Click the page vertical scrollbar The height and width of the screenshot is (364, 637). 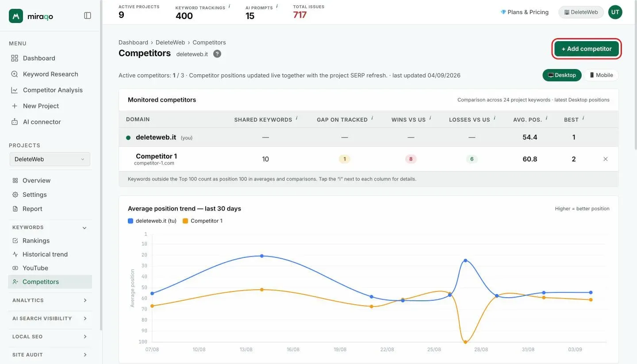[x=635, y=75]
